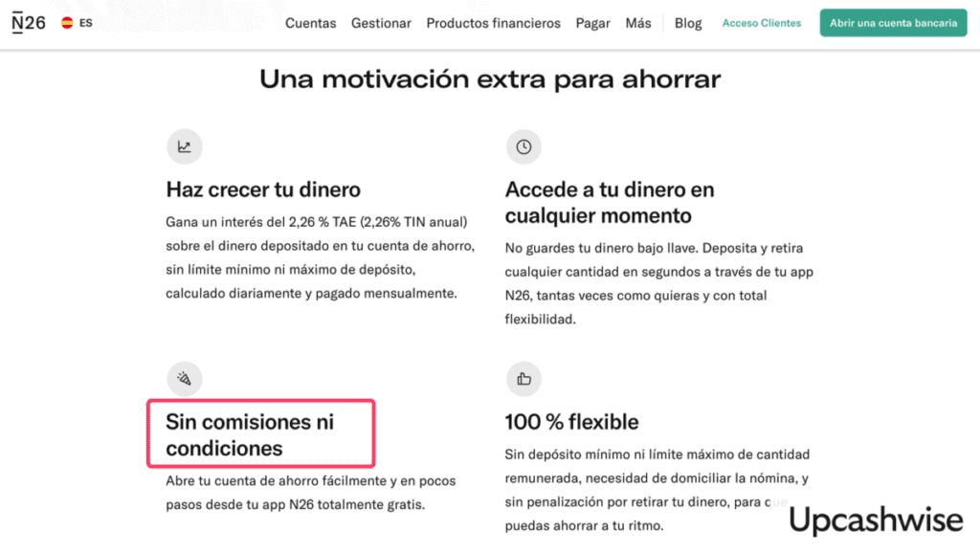Open the Gestionar menu
980x554 pixels.
click(x=381, y=23)
